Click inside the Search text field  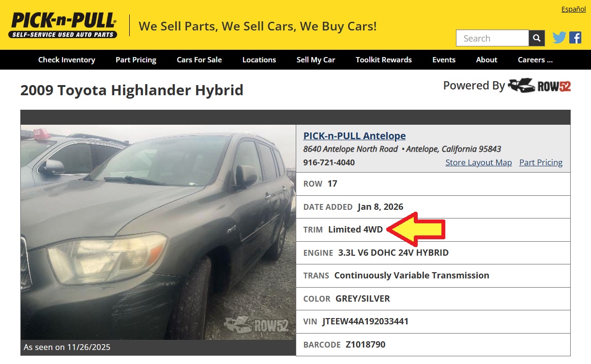click(492, 38)
